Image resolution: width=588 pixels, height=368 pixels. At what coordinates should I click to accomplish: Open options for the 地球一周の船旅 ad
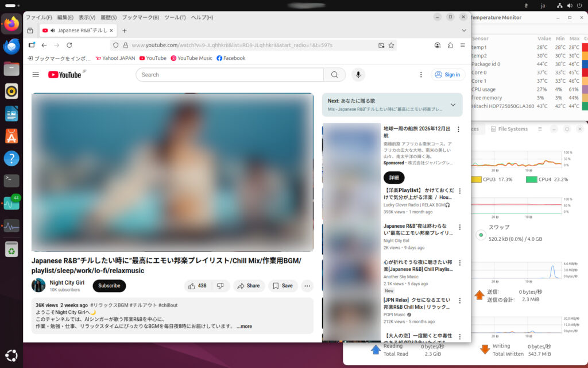[458, 129]
